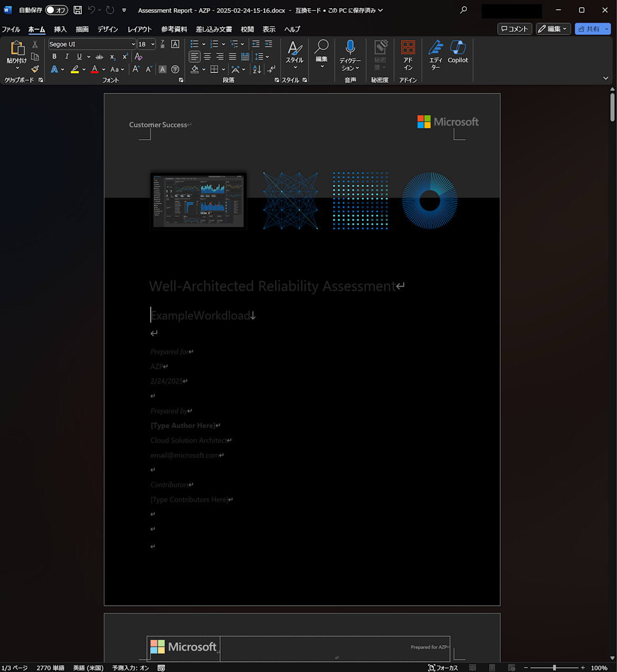Open the font size 18 dropdown
This screenshot has height=672, width=617.
click(x=153, y=44)
